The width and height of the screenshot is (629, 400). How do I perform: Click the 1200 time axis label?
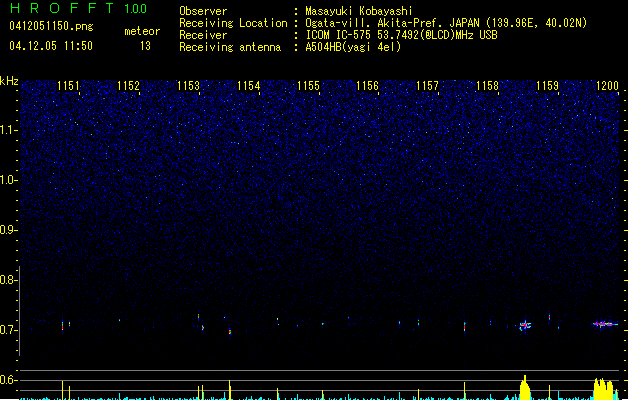pyautogui.click(x=607, y=86)
